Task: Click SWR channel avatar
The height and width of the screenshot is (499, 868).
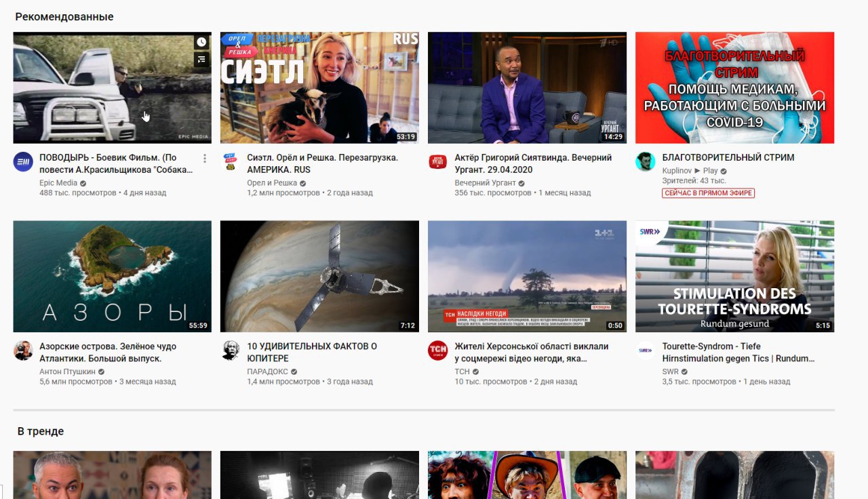Action: point(646,350)
